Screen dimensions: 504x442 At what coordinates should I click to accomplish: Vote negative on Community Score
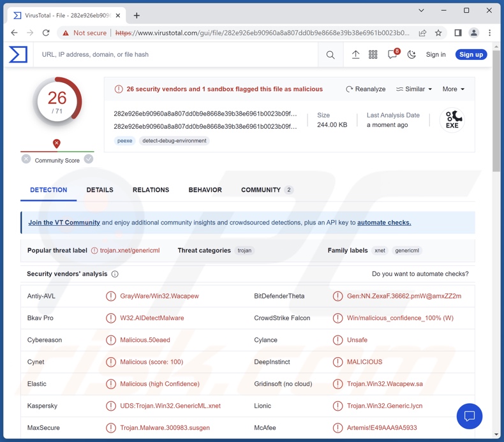click(26, 159)
